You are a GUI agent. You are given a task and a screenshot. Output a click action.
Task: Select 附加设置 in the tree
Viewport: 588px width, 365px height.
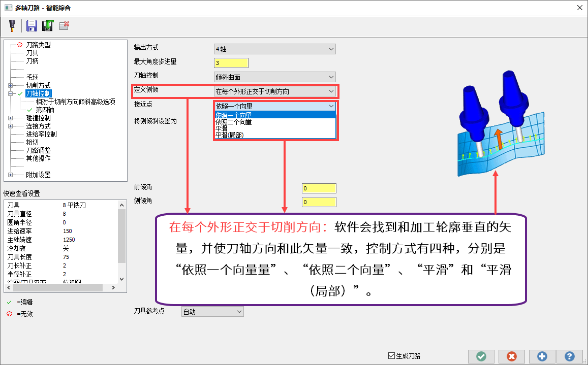(38, 175)
